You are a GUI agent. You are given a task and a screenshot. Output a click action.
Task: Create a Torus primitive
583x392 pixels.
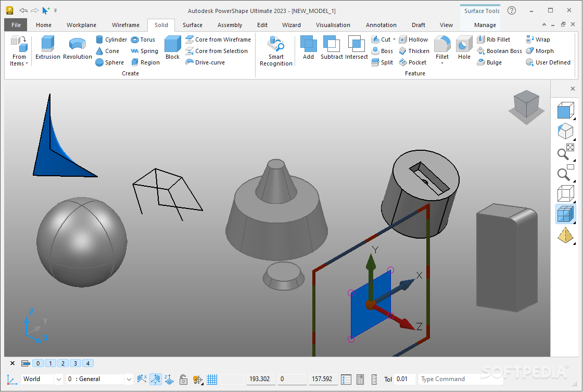click(x=143, y=40)
